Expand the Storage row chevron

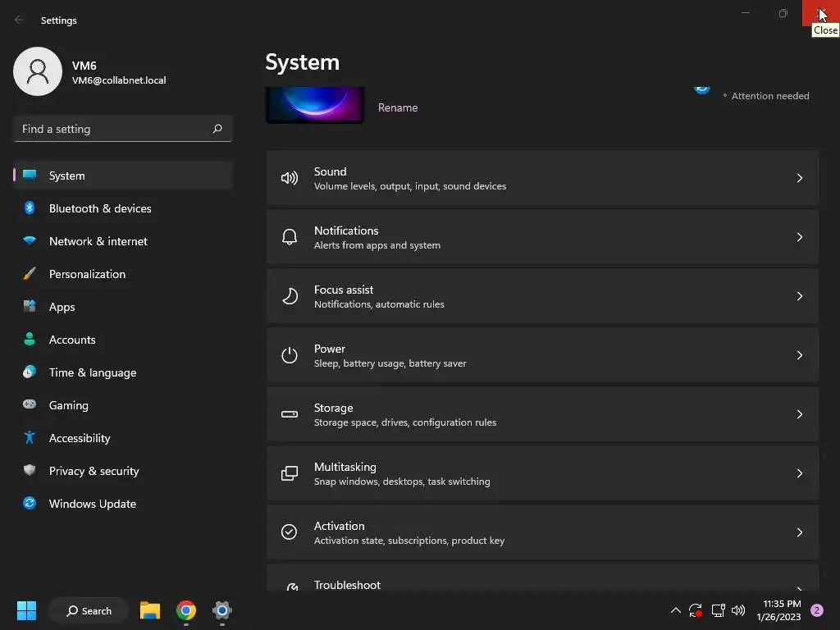pos(799,414)
